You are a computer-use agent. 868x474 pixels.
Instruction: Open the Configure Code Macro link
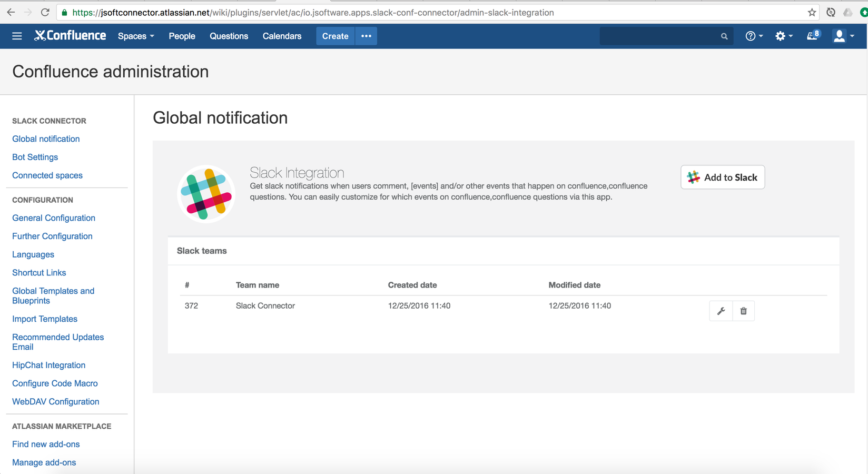(55, 383)
